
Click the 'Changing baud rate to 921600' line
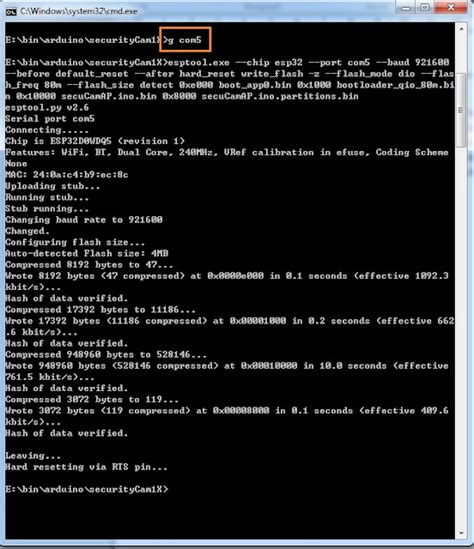[x=84, y=220]
